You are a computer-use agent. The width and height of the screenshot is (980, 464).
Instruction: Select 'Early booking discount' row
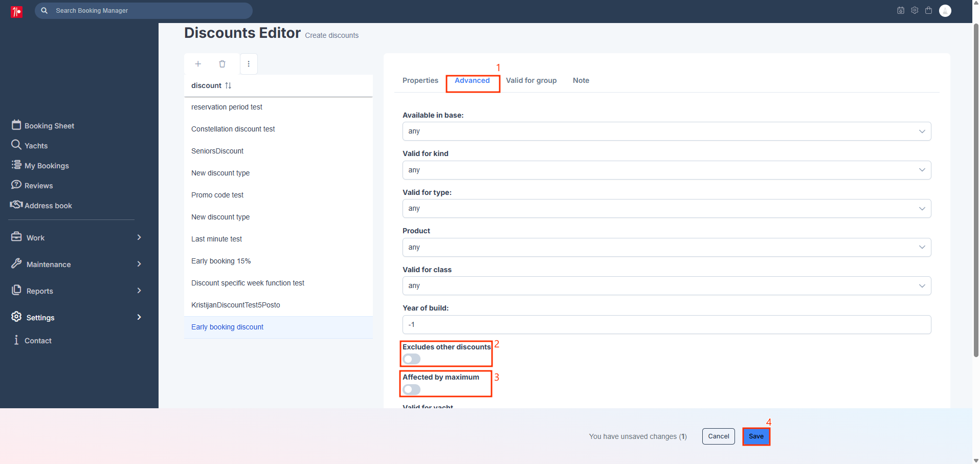point(278,327)
